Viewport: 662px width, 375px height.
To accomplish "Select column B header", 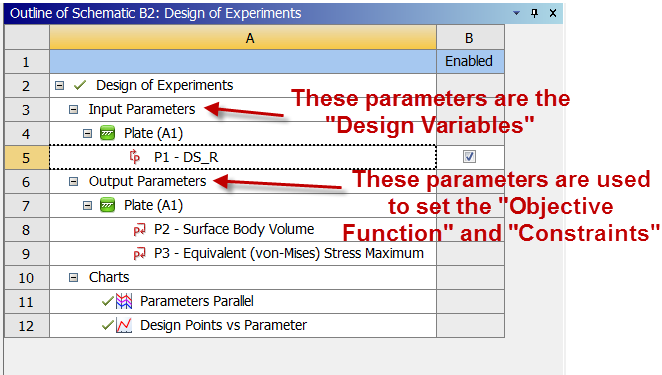I will (x=470, y=38).
